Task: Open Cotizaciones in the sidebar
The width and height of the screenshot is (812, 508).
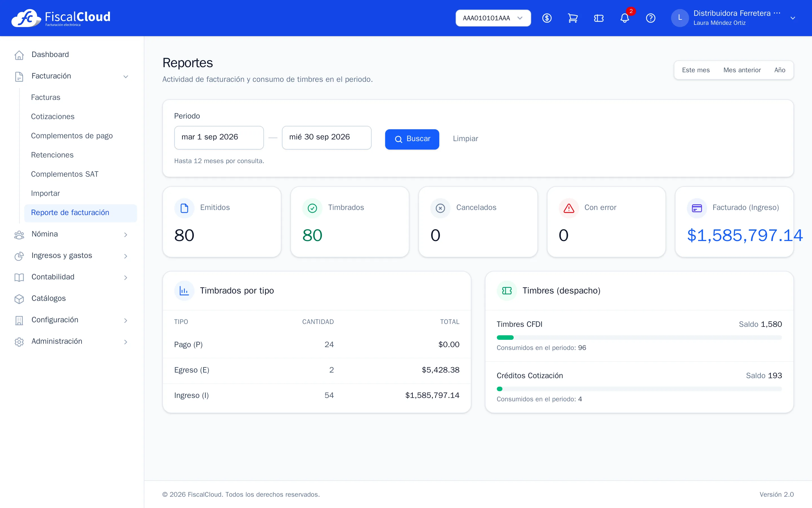Action: (x=81, y=117)
